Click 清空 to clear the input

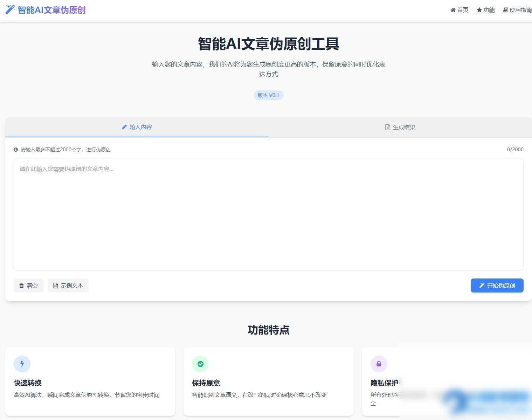point(28,285)
